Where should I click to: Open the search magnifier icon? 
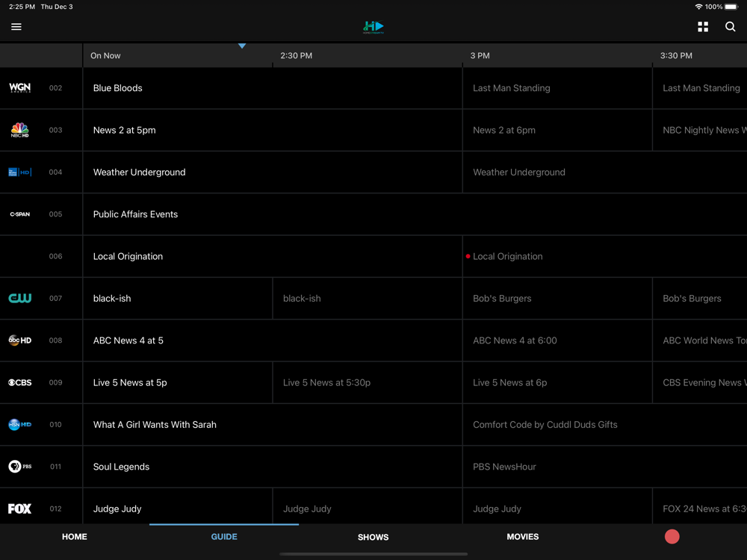click(730, 27)
